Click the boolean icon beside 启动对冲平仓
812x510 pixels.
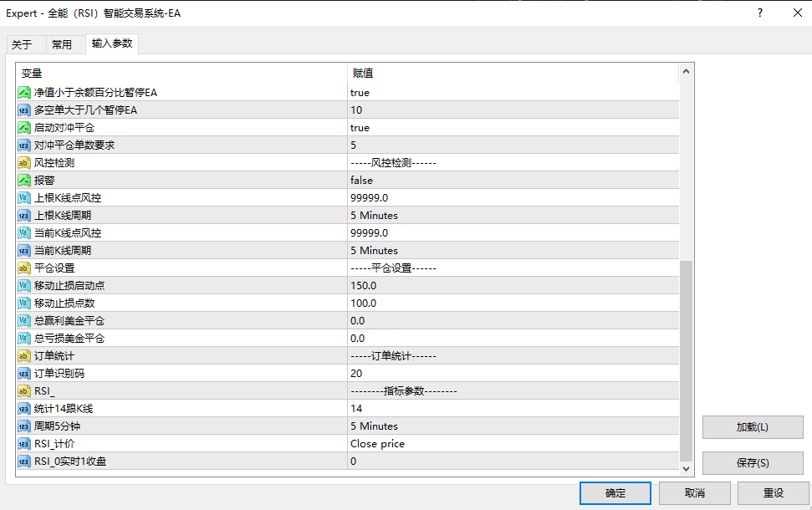[x=24, y=128]
